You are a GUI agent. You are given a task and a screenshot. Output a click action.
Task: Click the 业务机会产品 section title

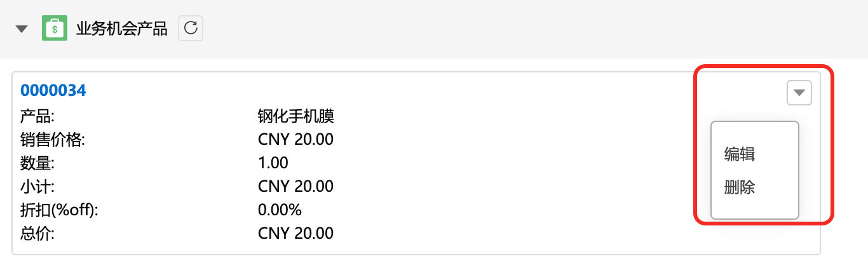[121, 29]
